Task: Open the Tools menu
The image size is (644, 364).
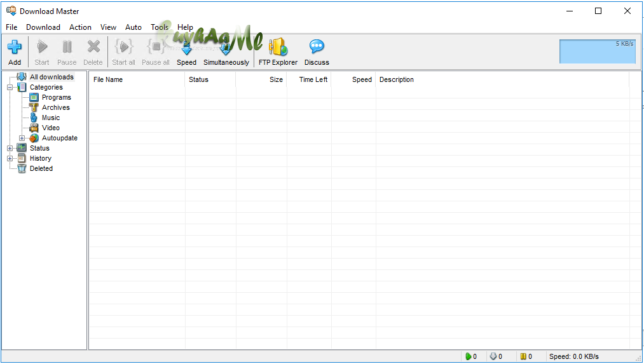Action: click(x=160, y=27)
